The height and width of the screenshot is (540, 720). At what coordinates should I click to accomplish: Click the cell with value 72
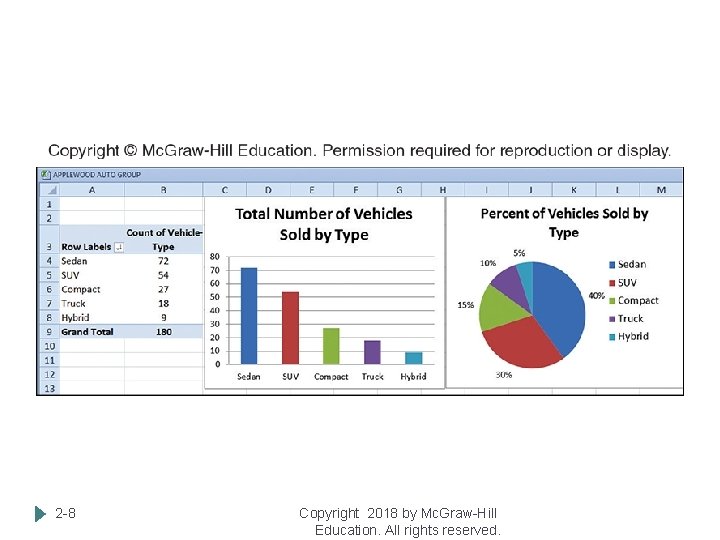[x=163, y=261]
